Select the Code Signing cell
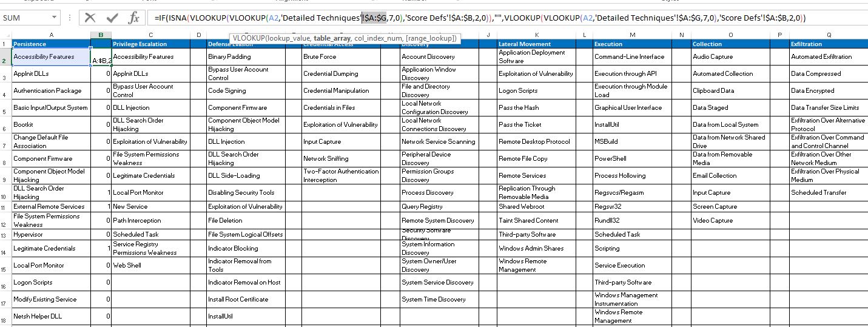Image resolution: width=868 pixels, height=327 pixels. tap(246, 90)
